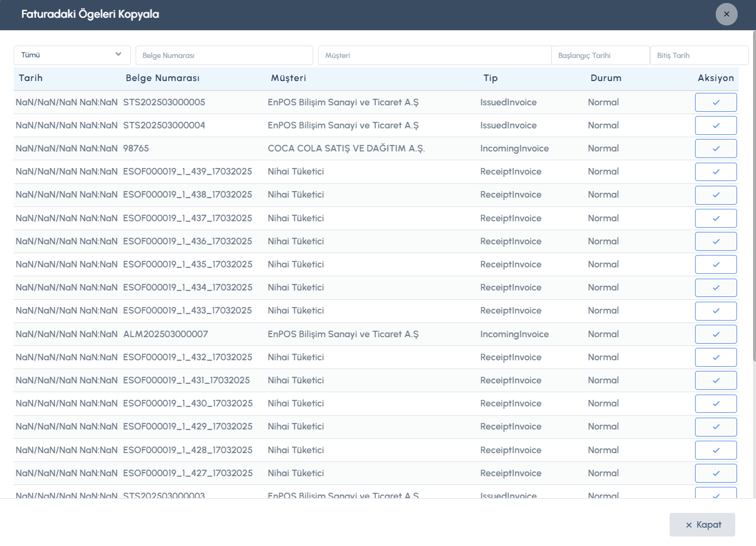Select checkmark for ESOF000019_1_431_17032025 row
Image resolution: width=756 pixels, height=546 pixels.
pyautogui.click(x=716, y=380)
